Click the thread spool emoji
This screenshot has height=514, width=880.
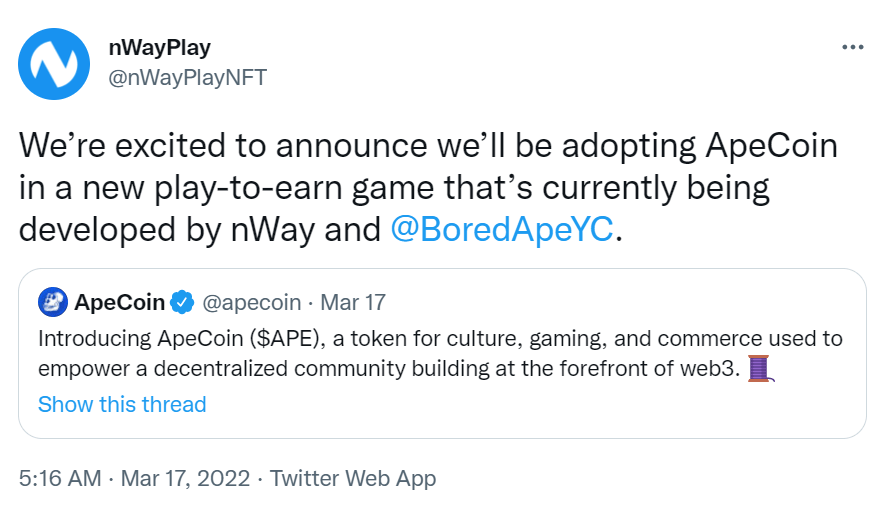coord(763,369)
